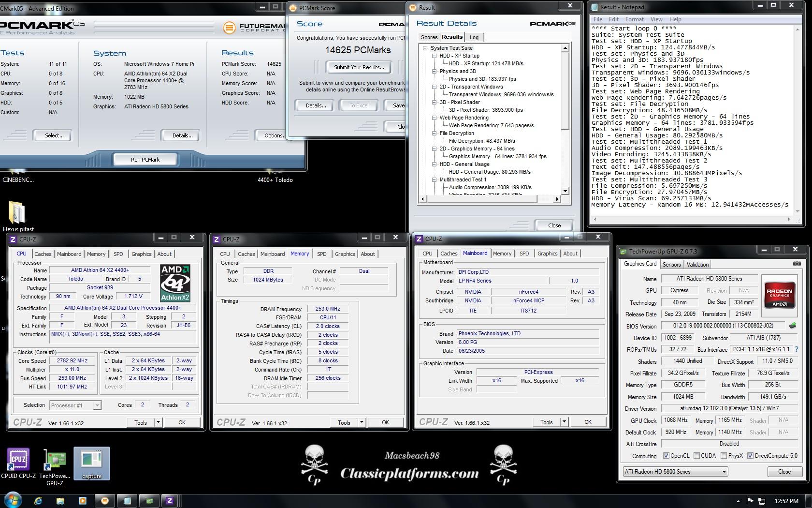The width and height of the screenshot is (812, 508).
Task: Open the TechPowerUp GPU-Z desktop shortcut
Action: coord(55,467)
